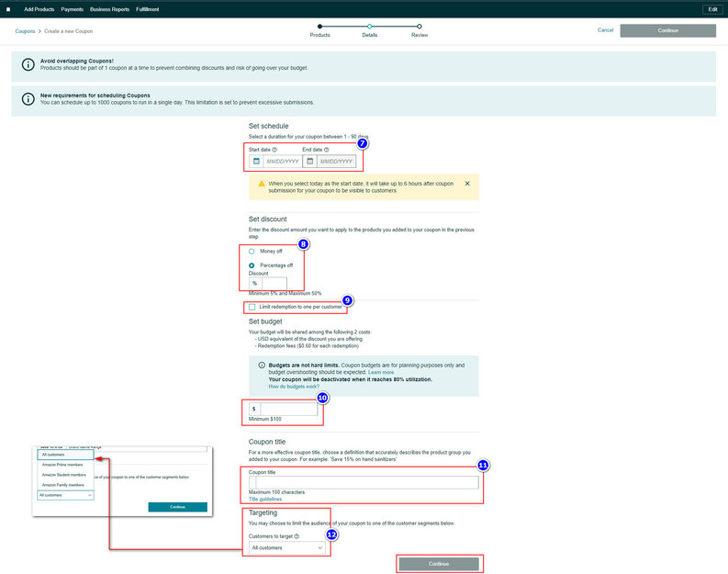This screenshot has height=574, width=728.
Task: Click the Edit button in the top bar
Action: pyautogui.click(x=712, y=9)
